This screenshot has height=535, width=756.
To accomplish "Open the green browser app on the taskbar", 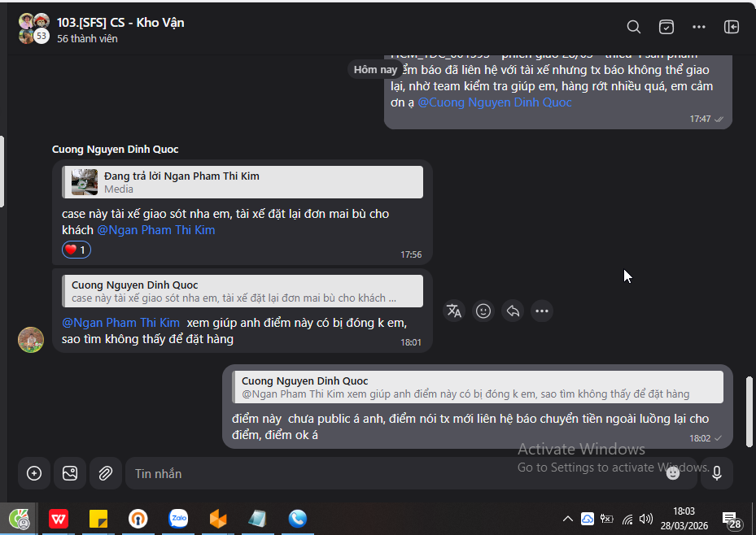I will pyautogui.click(x=19, y=519).
